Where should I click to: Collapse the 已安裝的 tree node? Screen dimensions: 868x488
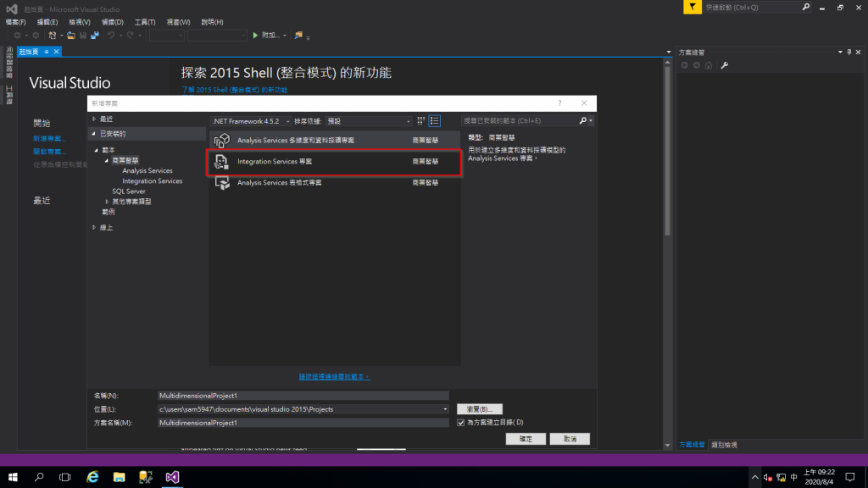(93, 134)
